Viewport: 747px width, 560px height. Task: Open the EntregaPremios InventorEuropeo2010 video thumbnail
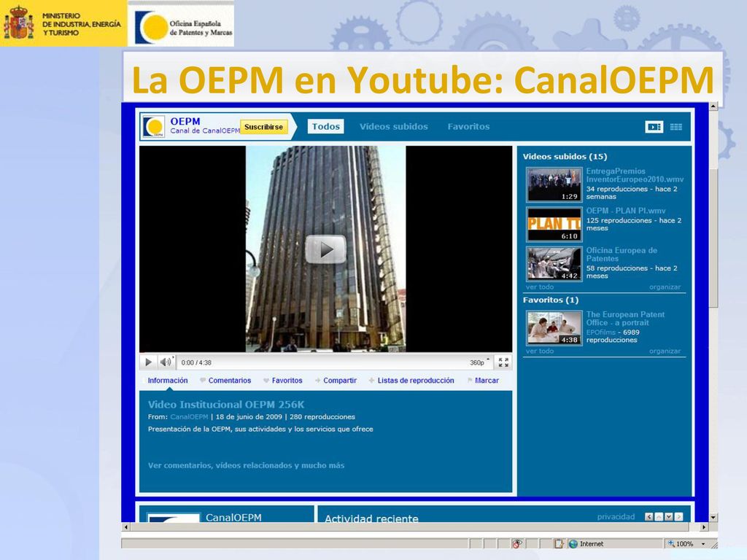point(554,184)
